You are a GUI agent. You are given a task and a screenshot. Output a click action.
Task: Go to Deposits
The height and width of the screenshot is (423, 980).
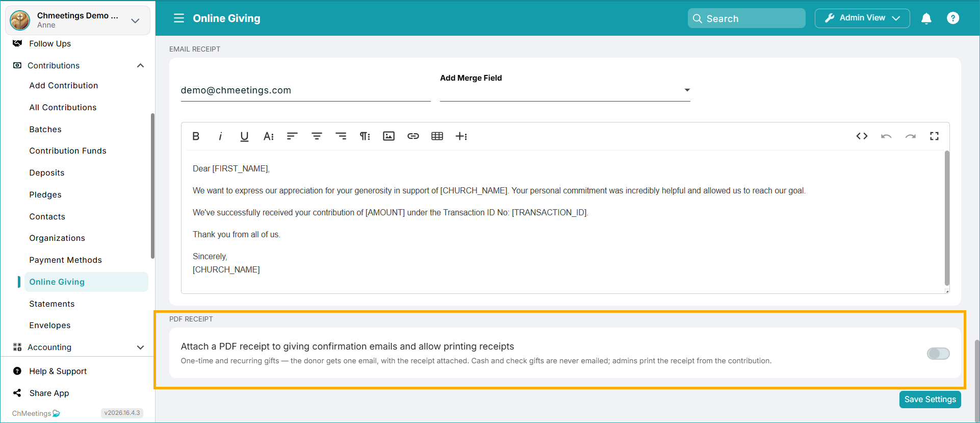coord(47,172)
